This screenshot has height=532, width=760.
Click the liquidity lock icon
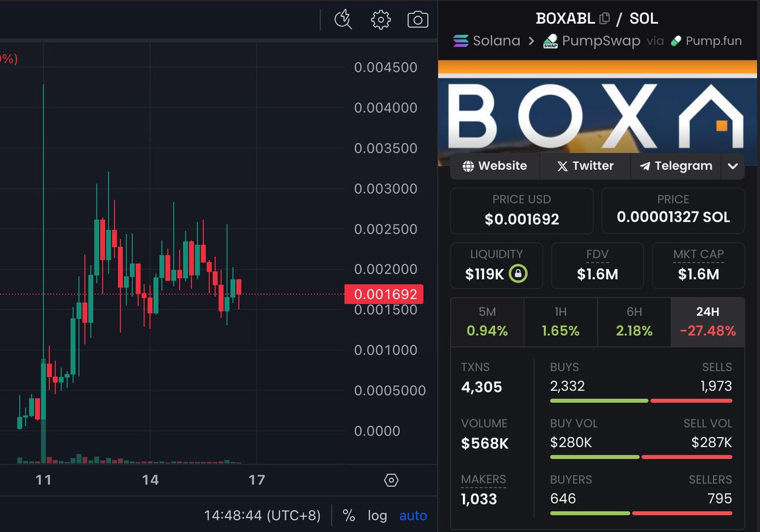518,274
